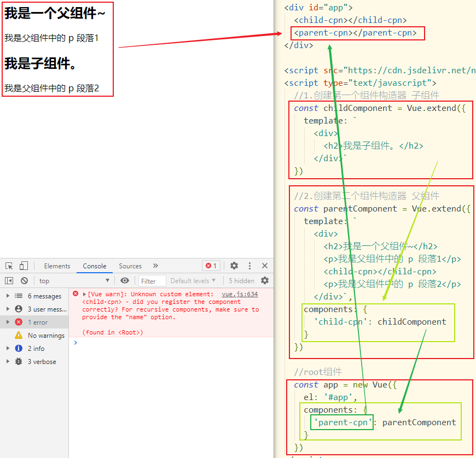The width and height of the screenshot is (476, 458).
Task: Open the vue.js:634 source link
Action: tap(240, 294)
